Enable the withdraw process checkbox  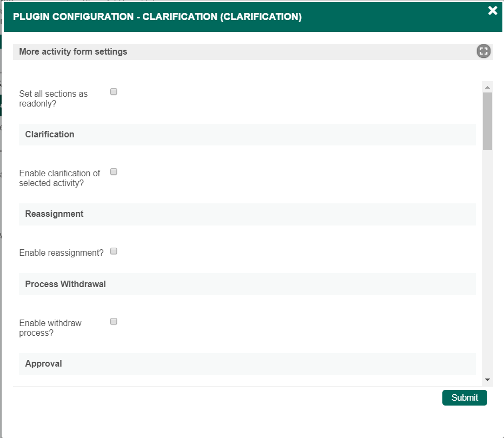point(114,321)
